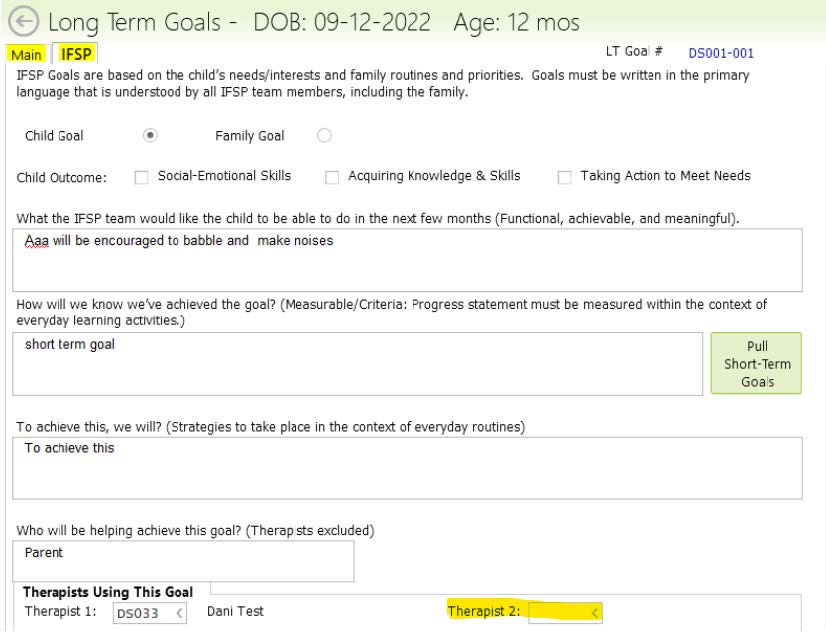Image resolution: width=826 pixels, height=632 pixels.
Task: Enable Acquiring Knowledge & Skills outcome
Action: pyautogui.click(x=332, y=177)
